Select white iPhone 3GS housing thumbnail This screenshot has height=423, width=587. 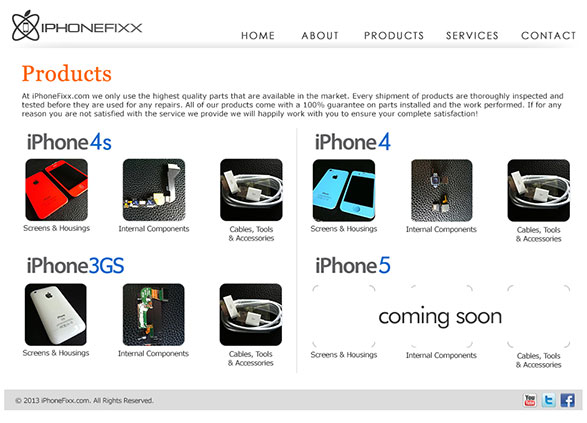click(x=56, y=314)
